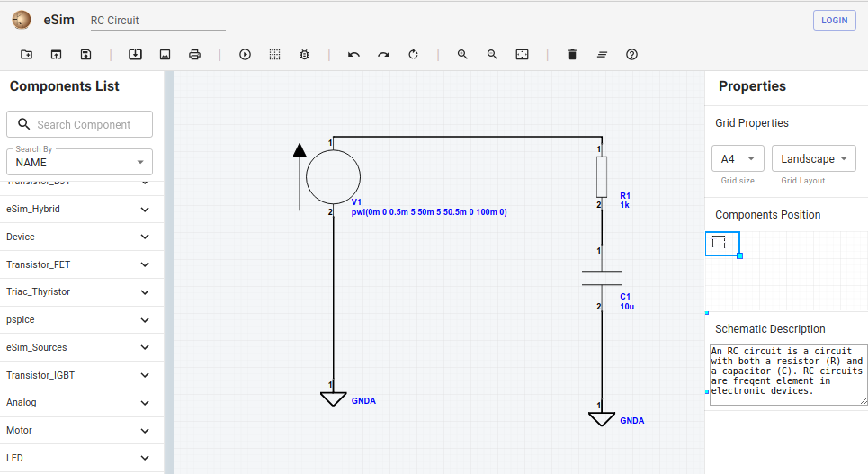The image size is (868, 474).
Task: Click the export/download icon in the toolbar
Action: click(x=135, y=54)
